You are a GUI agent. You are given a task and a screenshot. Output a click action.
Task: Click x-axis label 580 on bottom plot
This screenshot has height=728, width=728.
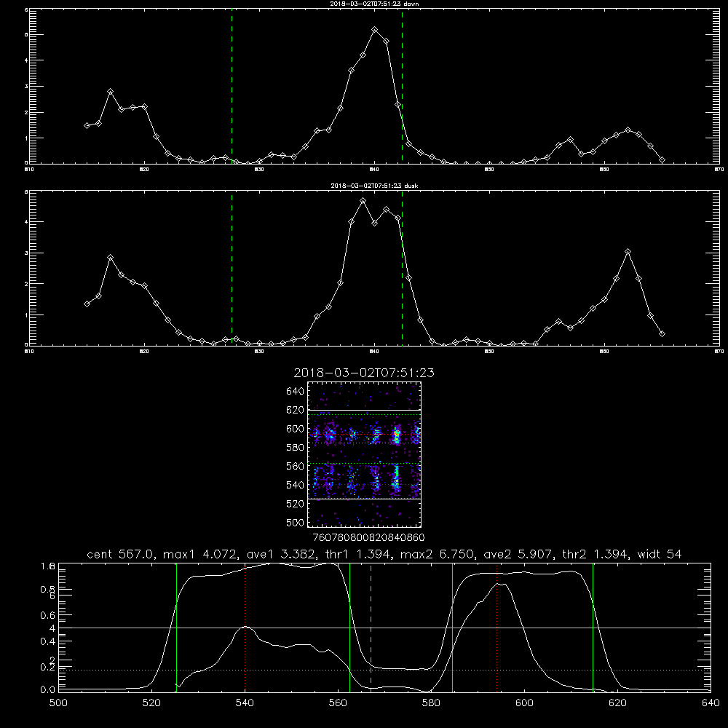431,703
